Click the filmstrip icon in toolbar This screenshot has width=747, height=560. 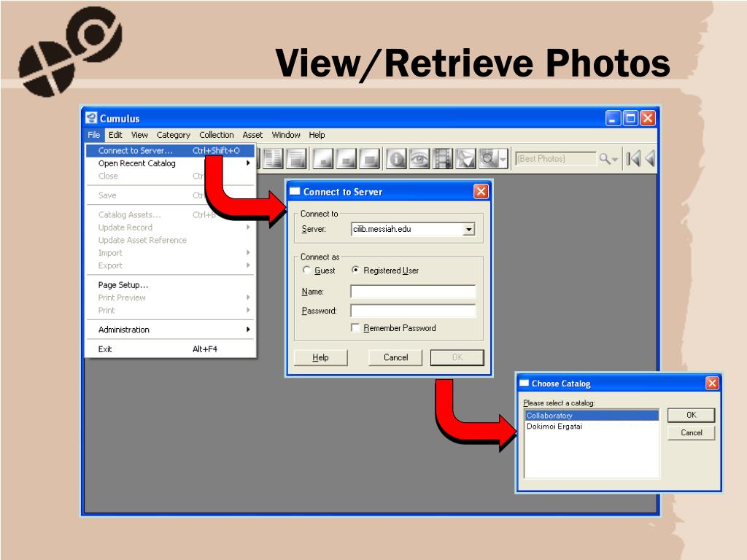click(x=443, y=158)
